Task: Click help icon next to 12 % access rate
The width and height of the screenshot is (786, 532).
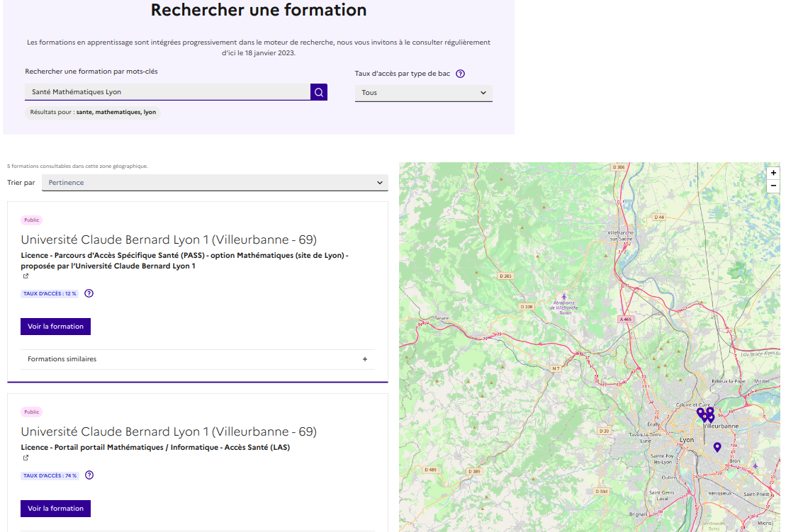Action: tap(89, 293)
